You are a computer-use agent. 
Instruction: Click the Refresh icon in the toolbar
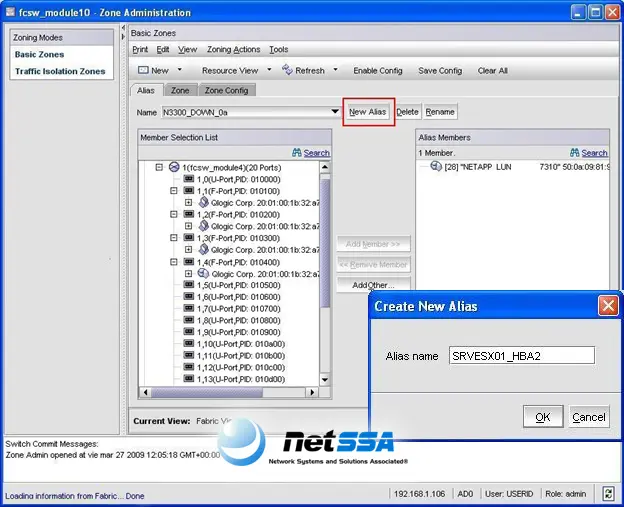[287, 70]
